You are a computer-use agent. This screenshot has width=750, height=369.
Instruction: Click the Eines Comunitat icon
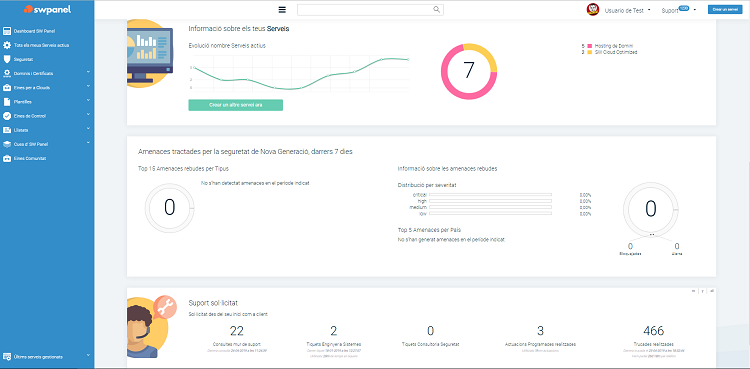[7, 158]
